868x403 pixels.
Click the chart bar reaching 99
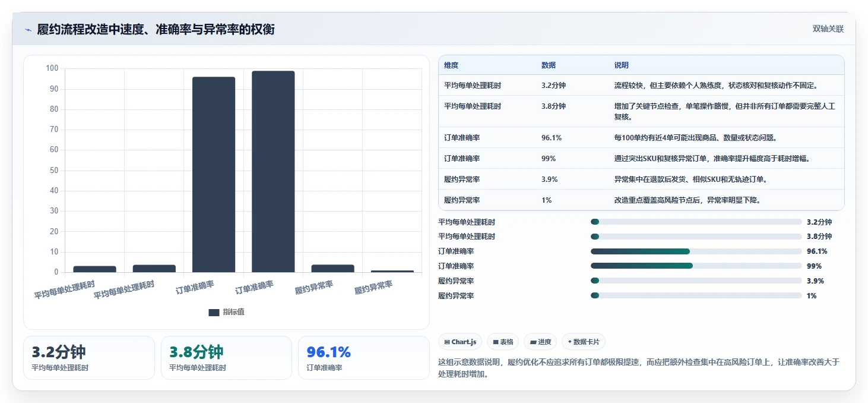(x=273, y=172)
